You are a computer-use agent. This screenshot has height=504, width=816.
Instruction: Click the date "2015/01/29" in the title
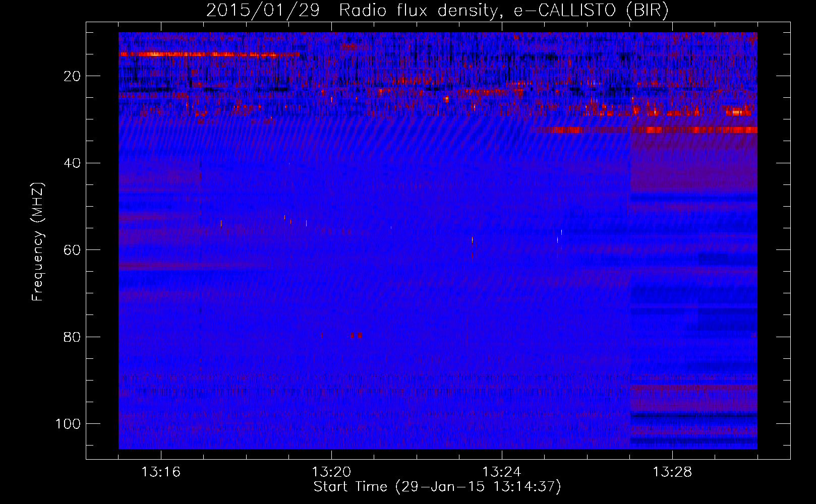(263, 11)
